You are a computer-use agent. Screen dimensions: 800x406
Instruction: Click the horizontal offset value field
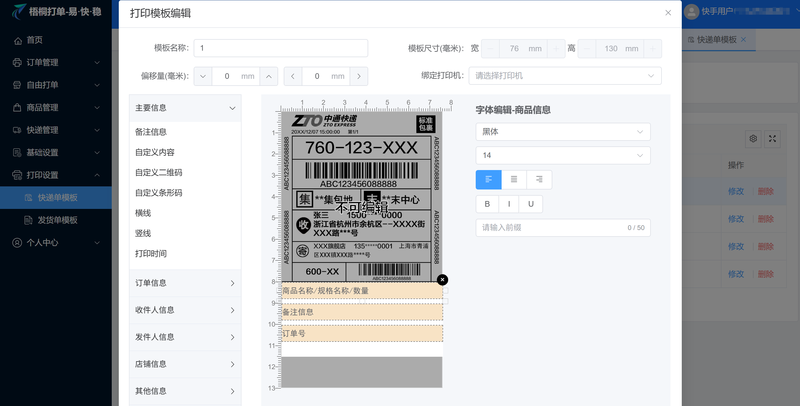(x=326, y=76)
